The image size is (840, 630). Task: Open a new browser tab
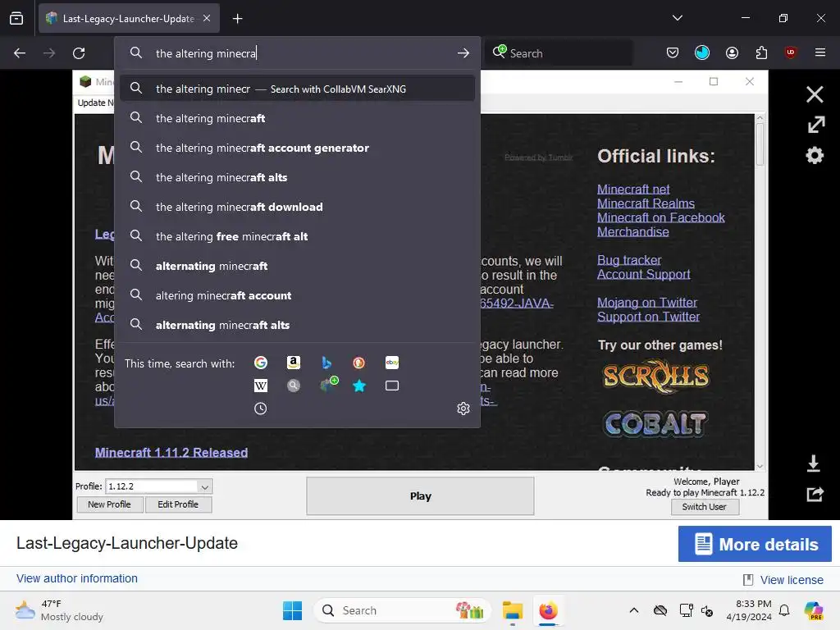237,19
